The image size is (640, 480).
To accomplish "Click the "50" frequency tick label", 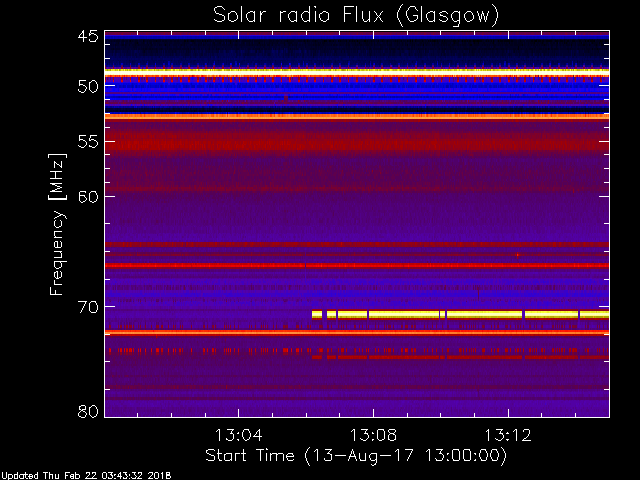I will click(x=88, y=87).
